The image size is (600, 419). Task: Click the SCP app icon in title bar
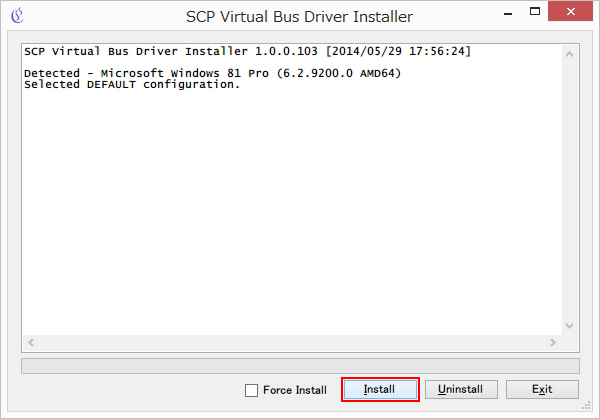point(17,16)
